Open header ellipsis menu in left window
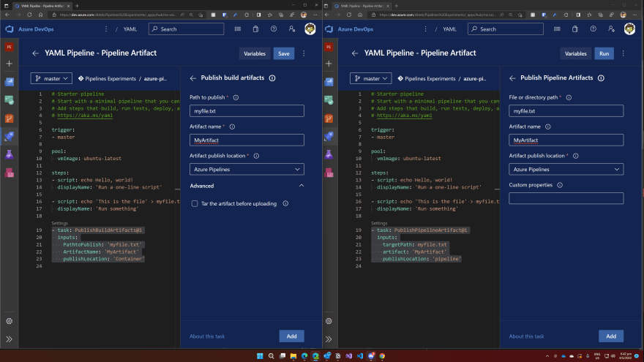The height and width of the screenshot is (362, 644). (x=106, y=29)
